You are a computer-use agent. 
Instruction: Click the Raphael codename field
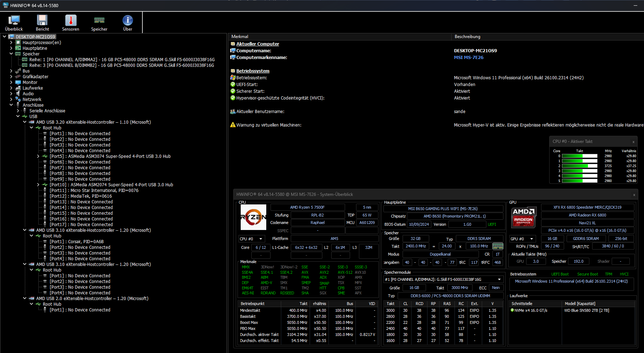click(318, 223)
